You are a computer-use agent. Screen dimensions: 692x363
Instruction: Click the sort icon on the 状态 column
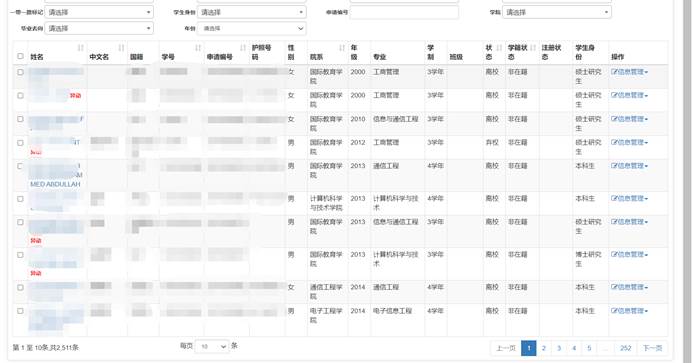(x=499, y=48)
